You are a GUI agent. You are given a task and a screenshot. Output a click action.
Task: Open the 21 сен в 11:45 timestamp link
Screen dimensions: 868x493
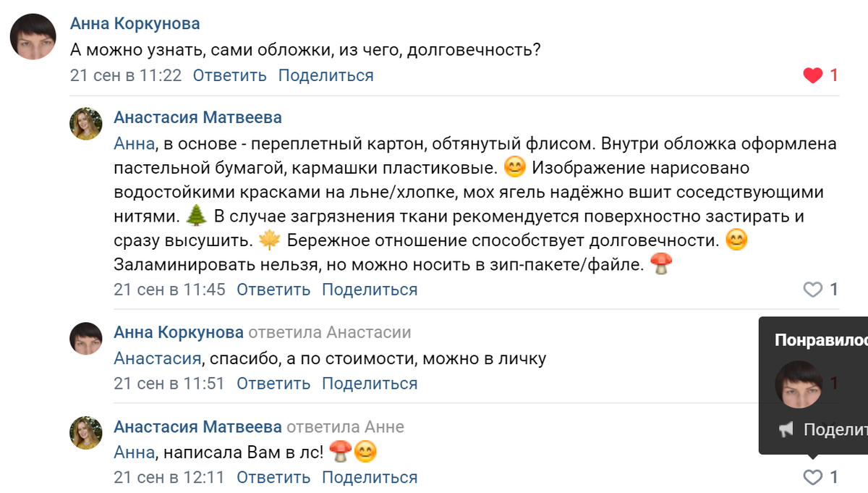(169, 290)
